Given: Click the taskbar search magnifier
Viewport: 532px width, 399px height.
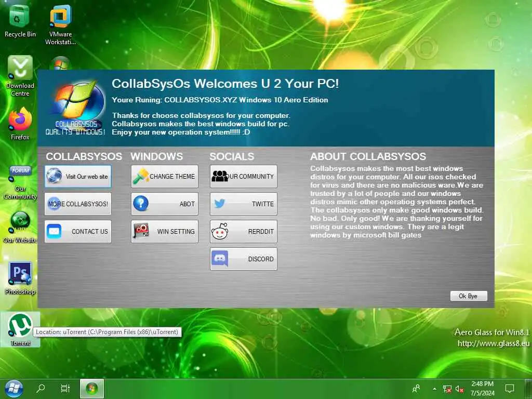Looking at the screenshot, I should coord(41,388).
